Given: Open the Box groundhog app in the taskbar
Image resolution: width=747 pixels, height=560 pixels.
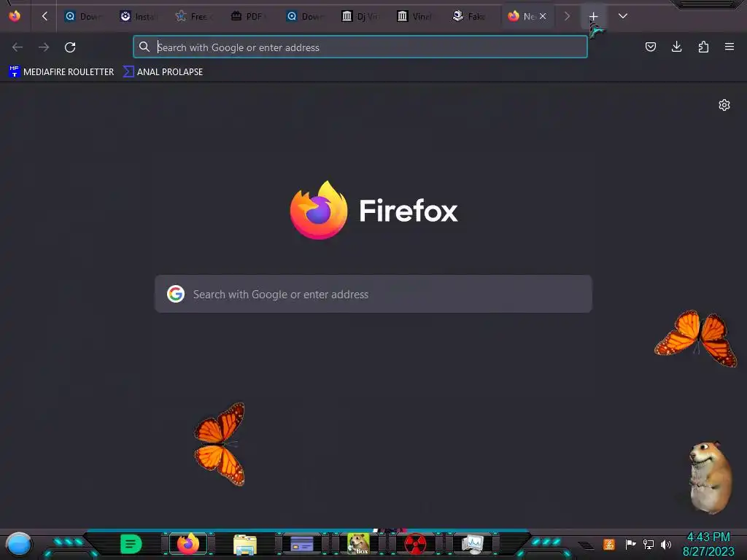Looking at the screenshot, I should click(358, 544).
